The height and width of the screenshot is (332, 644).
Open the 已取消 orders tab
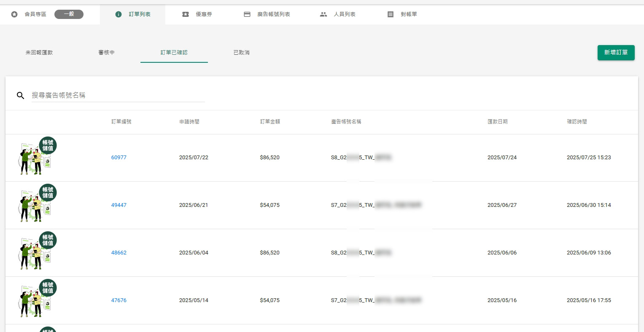pos(241,53)
